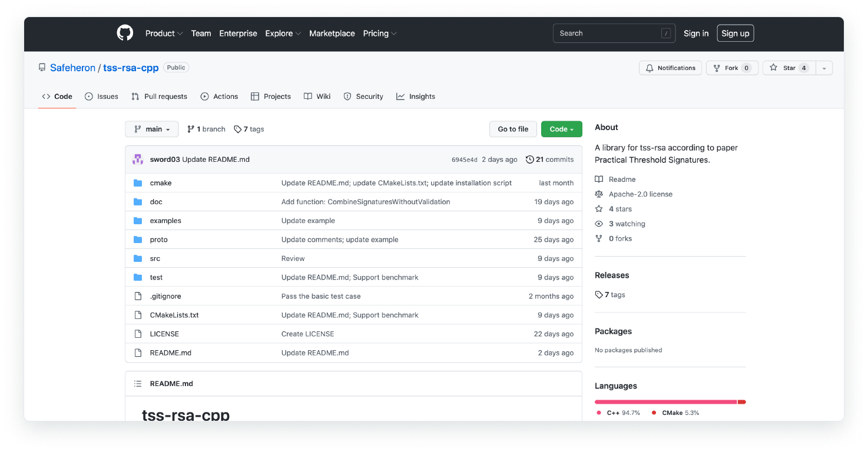The height and width of the screenshot is (452, 868).
Task: Click the GitHub Octocat logo
Action: coord(125,34)
